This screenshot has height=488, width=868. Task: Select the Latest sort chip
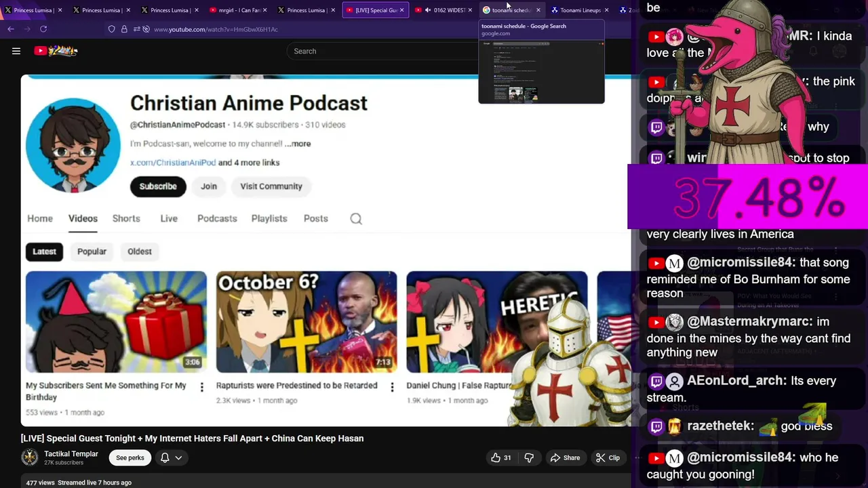tap(45, 251)
